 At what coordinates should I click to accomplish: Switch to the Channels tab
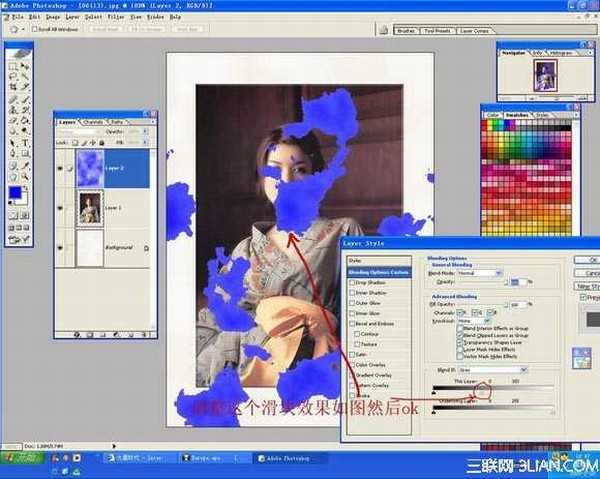pyautogui.click(x=92, y=122)
